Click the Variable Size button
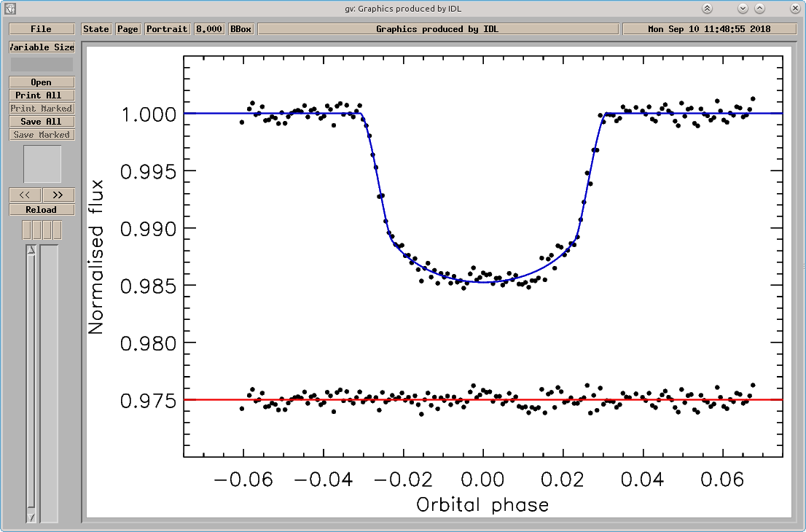Image resolution: width=806 pixels, height=532 pixels. (42, 47)
